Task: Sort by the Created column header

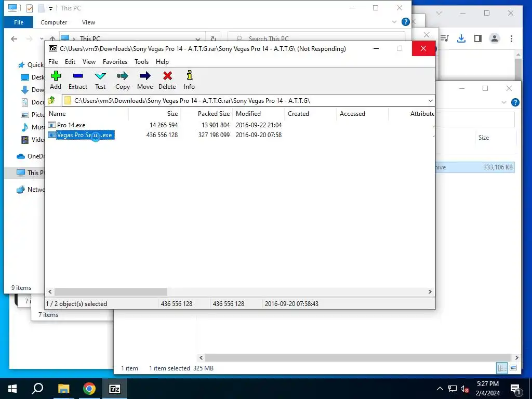Action: [311, 114]
